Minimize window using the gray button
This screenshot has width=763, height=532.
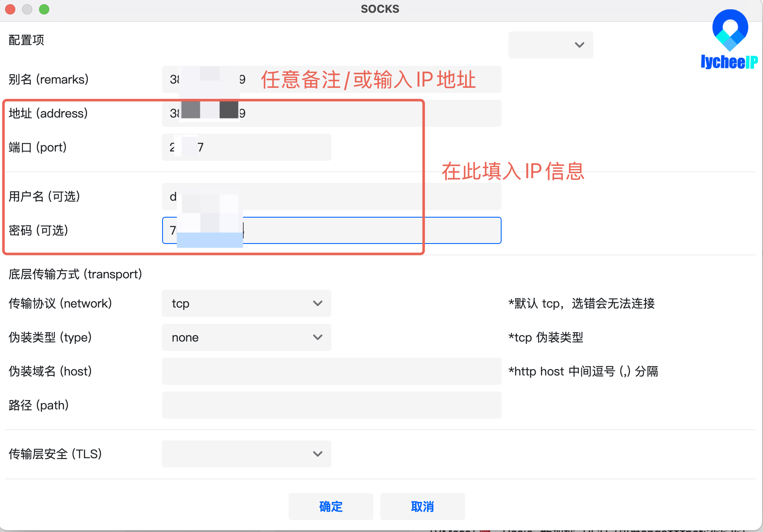[27, 9]
